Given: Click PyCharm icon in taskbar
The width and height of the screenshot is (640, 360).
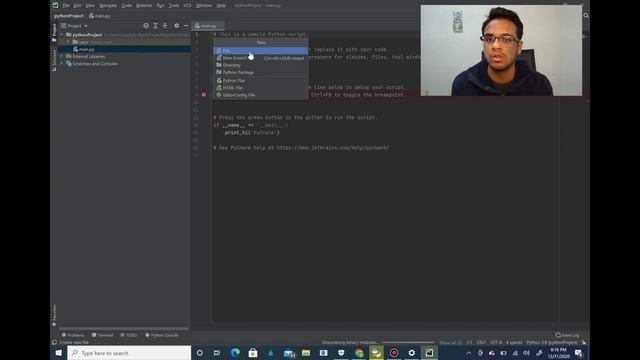Looking at the screenshot, I should [429, 353].
